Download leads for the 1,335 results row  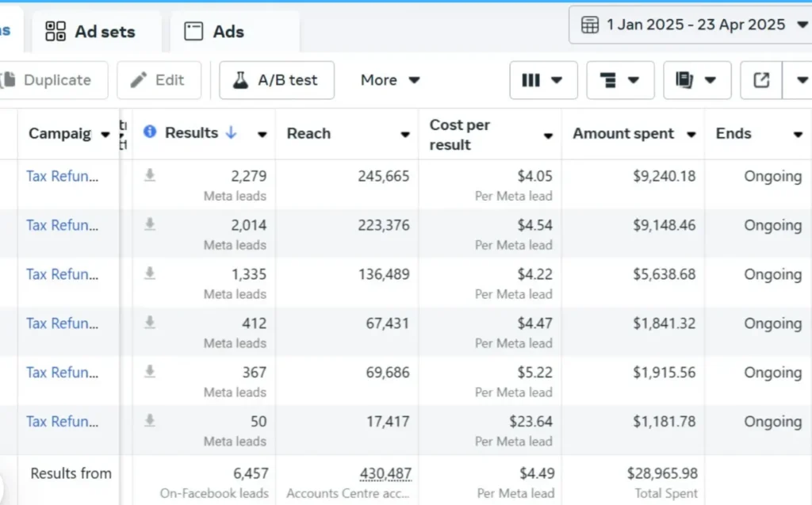pyautogui.click(x=150, y=274)
